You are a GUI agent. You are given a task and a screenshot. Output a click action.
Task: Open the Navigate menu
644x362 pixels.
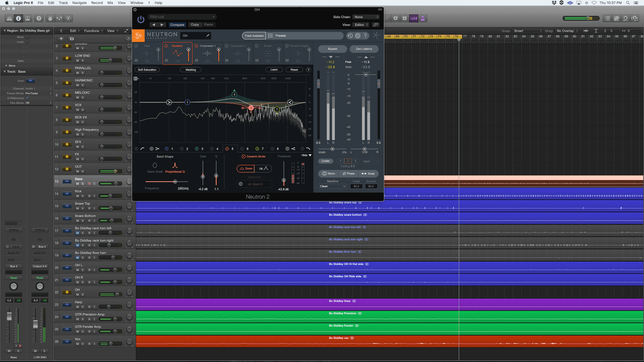(79, 3)
